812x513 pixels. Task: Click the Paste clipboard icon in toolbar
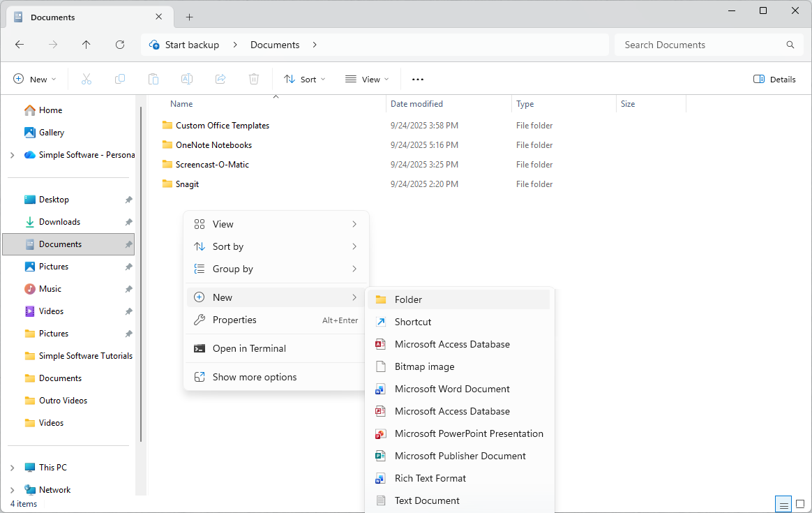tap(153, 80)
